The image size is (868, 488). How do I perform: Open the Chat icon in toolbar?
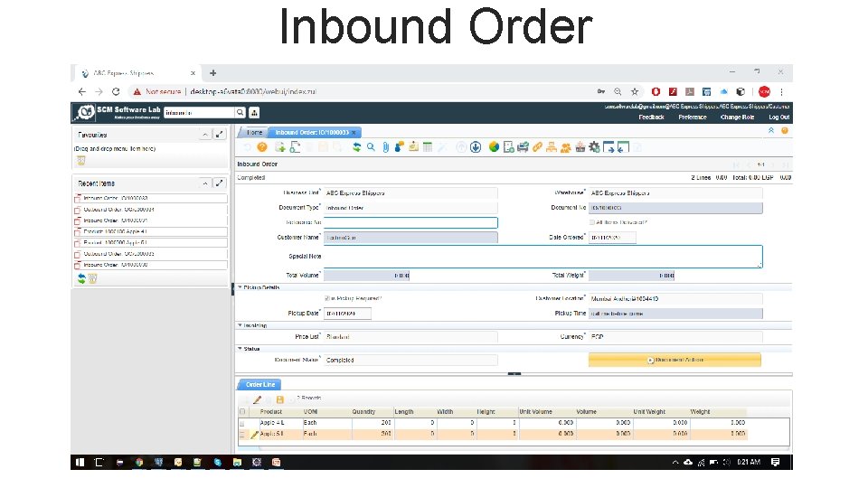[399, 147]
